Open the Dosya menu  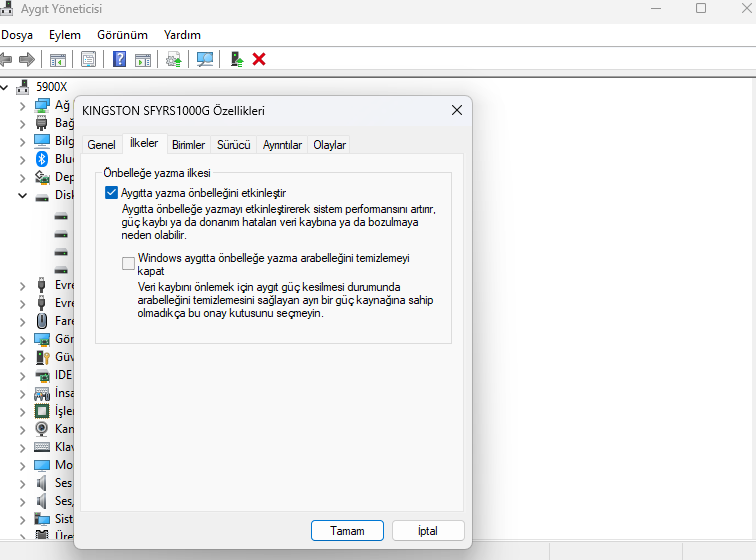click(x=17, y=35)
